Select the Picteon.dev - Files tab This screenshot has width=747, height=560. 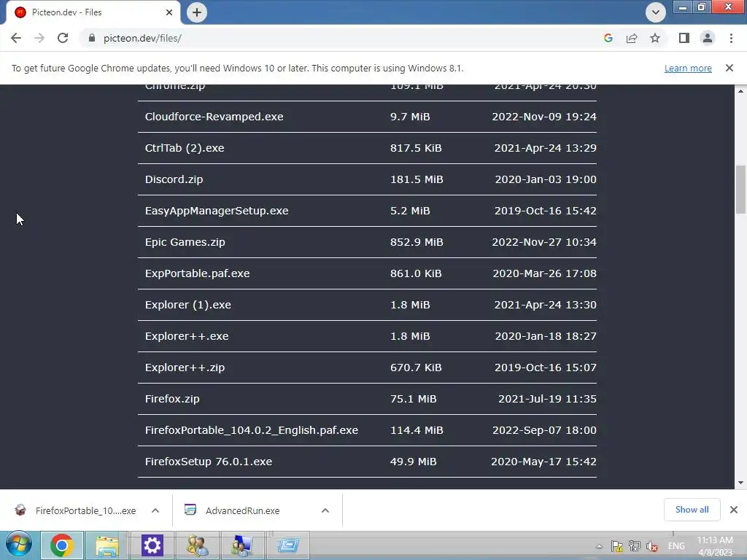pyautogui.click(x=93, y=12)
